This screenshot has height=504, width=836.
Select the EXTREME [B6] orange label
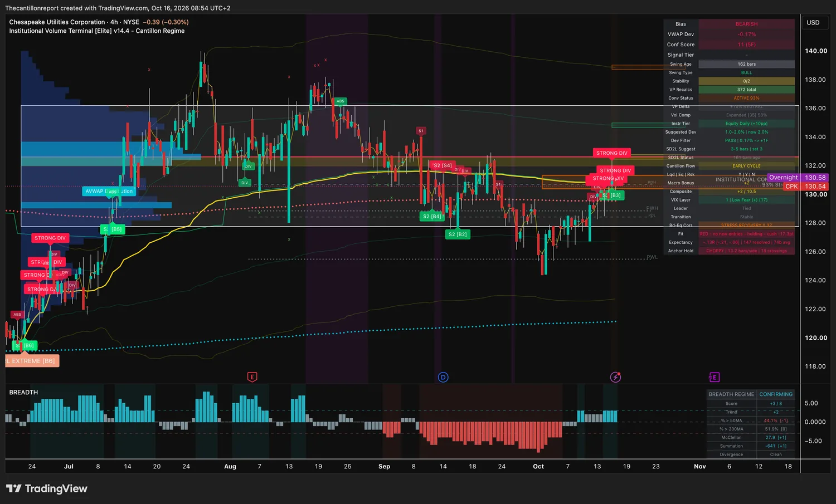click(x=32, y=361)
